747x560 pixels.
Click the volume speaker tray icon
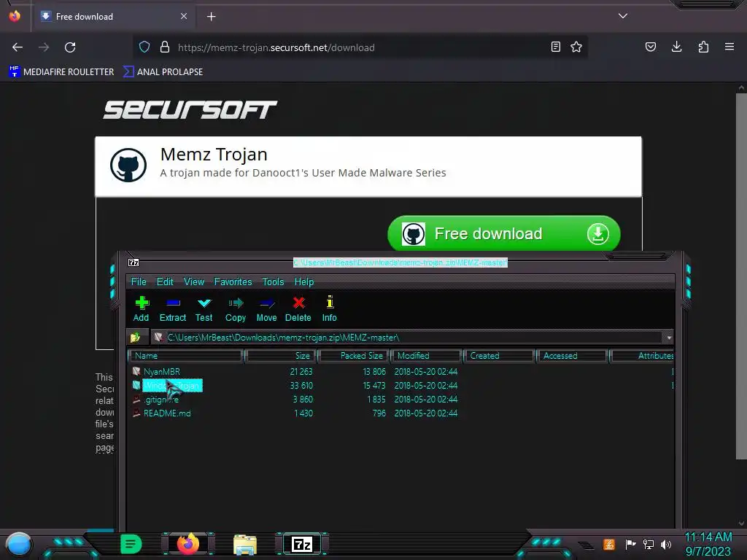[x=666, y=544]
